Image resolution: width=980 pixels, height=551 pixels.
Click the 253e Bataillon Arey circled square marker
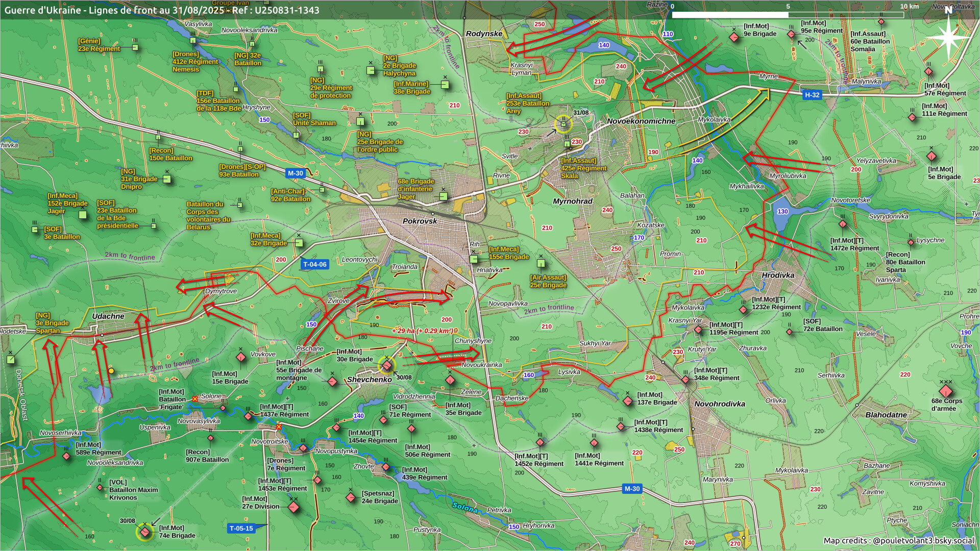(563, 123)
